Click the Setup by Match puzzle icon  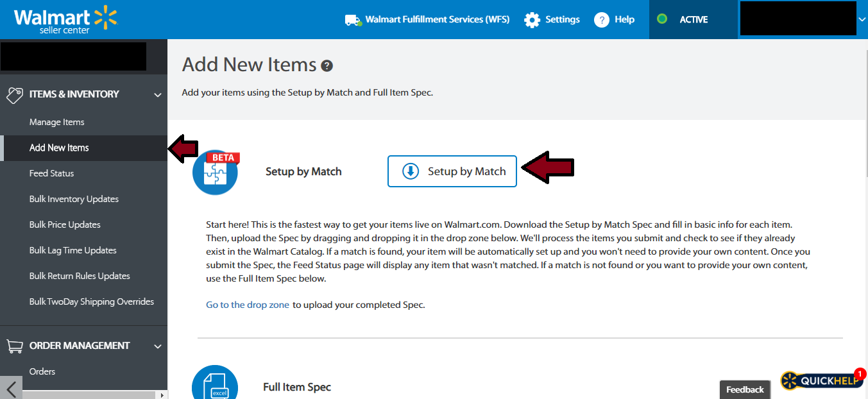click(216, 172)
